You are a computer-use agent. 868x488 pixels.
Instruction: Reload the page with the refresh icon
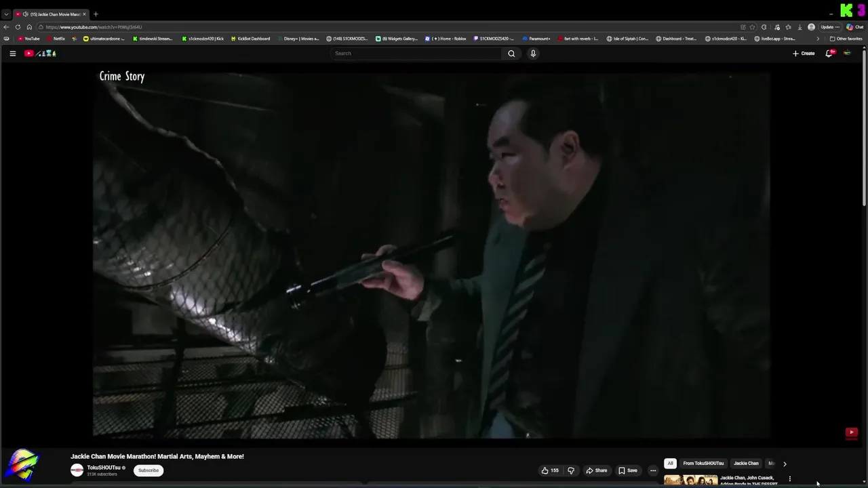point(18,27)
